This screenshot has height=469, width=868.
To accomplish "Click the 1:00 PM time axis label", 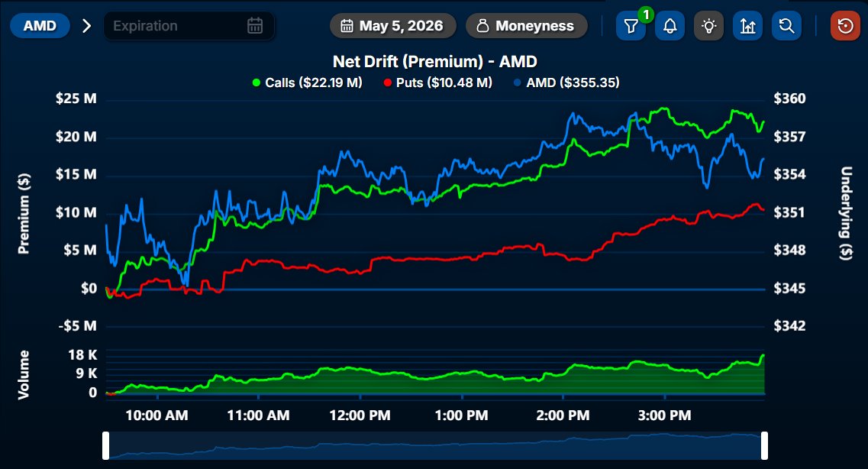I will (461, 416).
